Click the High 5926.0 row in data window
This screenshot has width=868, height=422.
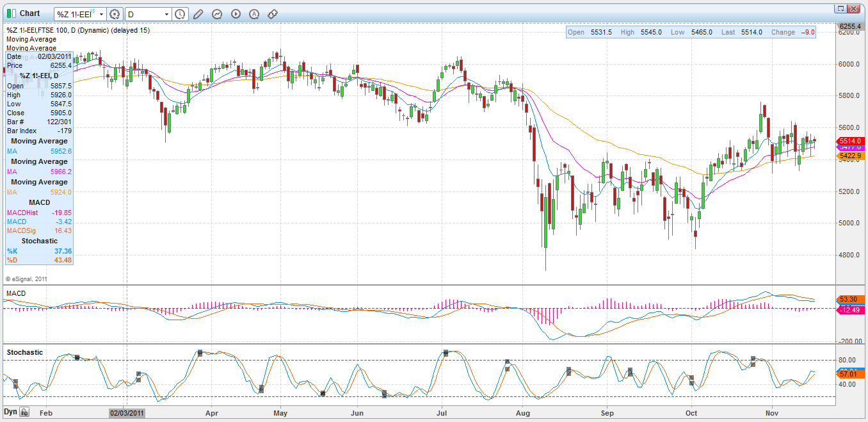click(x=39, y=95)
